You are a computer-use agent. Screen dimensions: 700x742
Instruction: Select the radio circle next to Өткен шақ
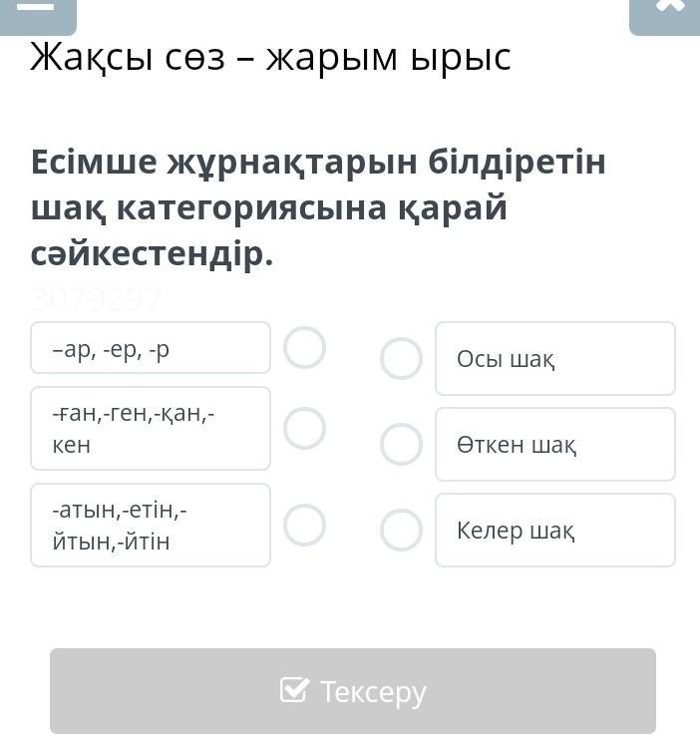point(401,444)
